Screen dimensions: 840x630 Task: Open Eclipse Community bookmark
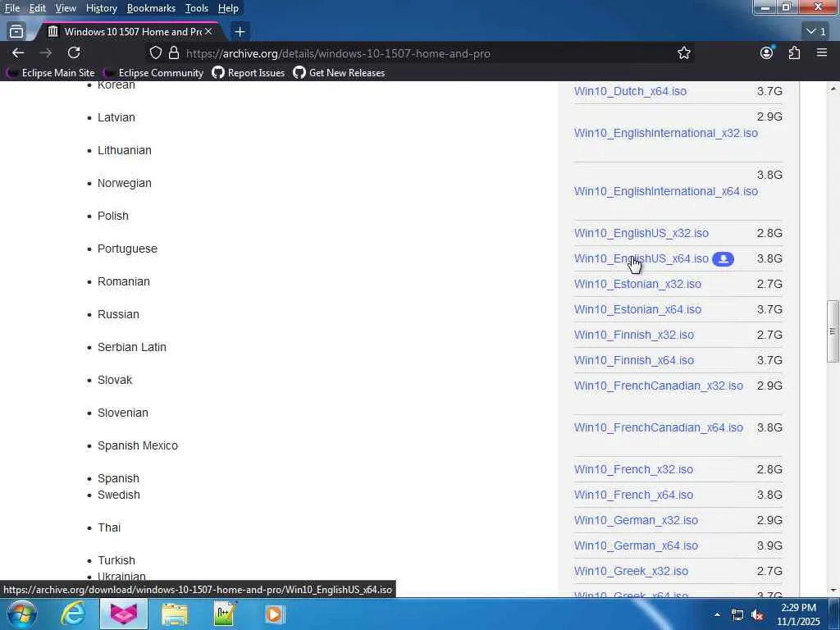[153, 72]
